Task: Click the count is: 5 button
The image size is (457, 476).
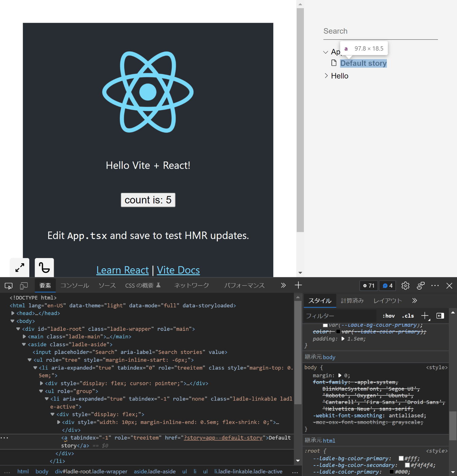Action: 148,200
